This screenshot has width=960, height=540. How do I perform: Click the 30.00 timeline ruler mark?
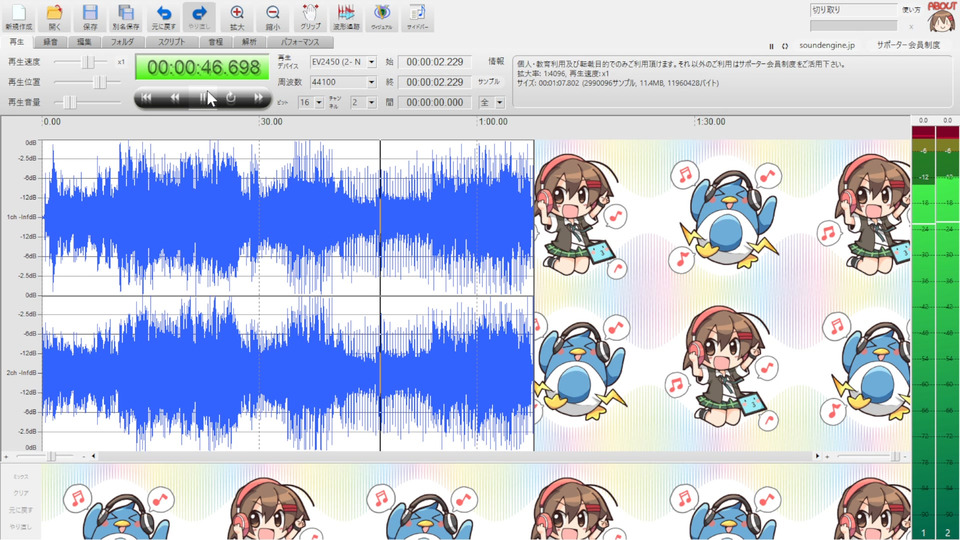coord(271,122)
